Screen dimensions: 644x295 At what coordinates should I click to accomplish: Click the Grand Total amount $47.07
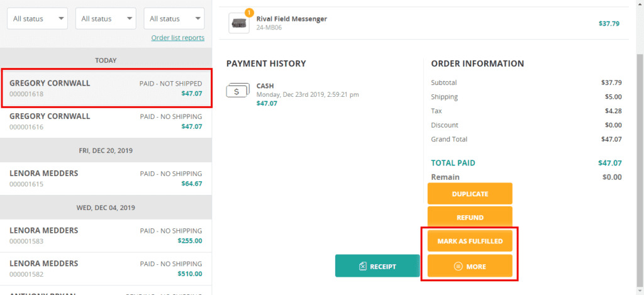(x=611, y=139)
